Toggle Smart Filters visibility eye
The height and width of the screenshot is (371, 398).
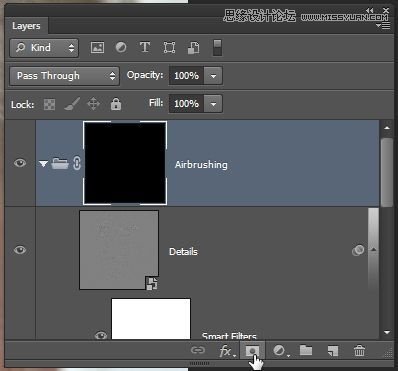[101, 335]
